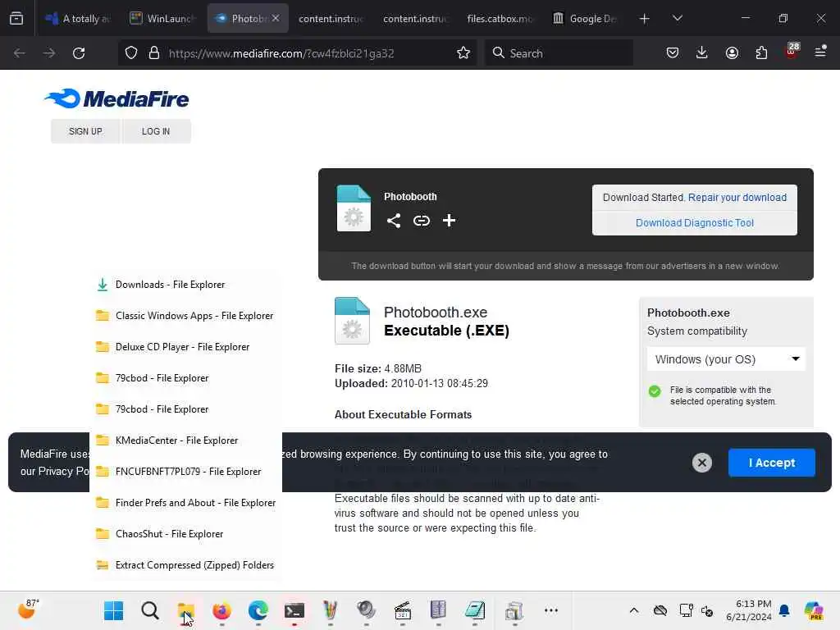Open the 6:13 PM clock and date

(748, 610)
